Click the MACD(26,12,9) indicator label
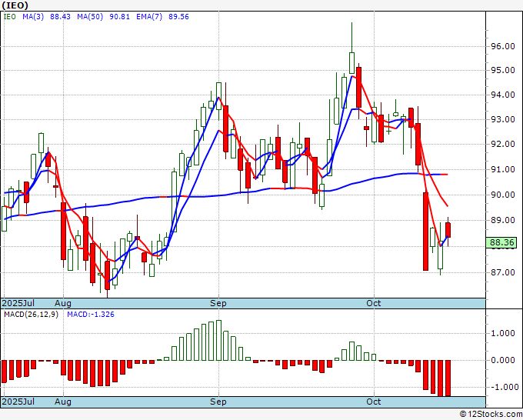The width and height of the screenshot is (523, 420). [x=31, y=315]
